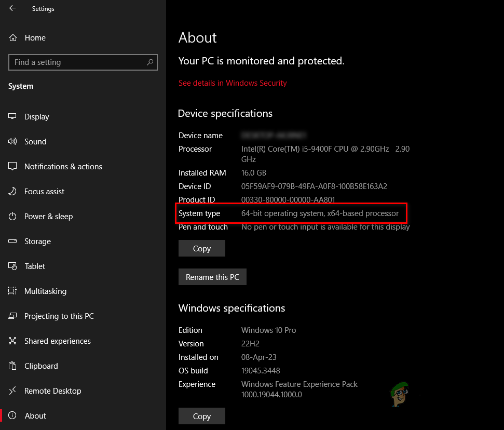This screenshot has width=504, height=430.
Task: Click the search magnifier icon
Action: click(150, 62)
